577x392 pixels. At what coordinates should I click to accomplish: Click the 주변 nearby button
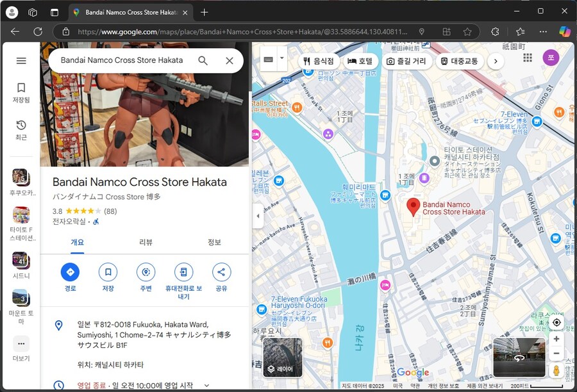[146, 277]
